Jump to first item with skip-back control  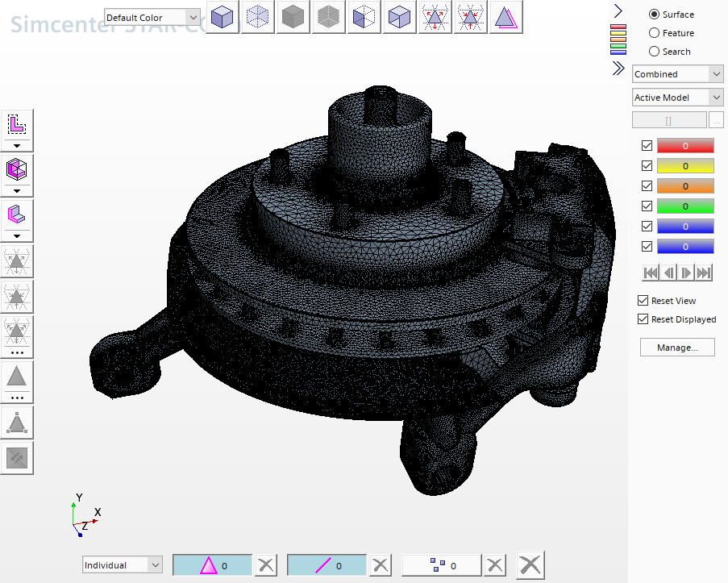point(651,273)
